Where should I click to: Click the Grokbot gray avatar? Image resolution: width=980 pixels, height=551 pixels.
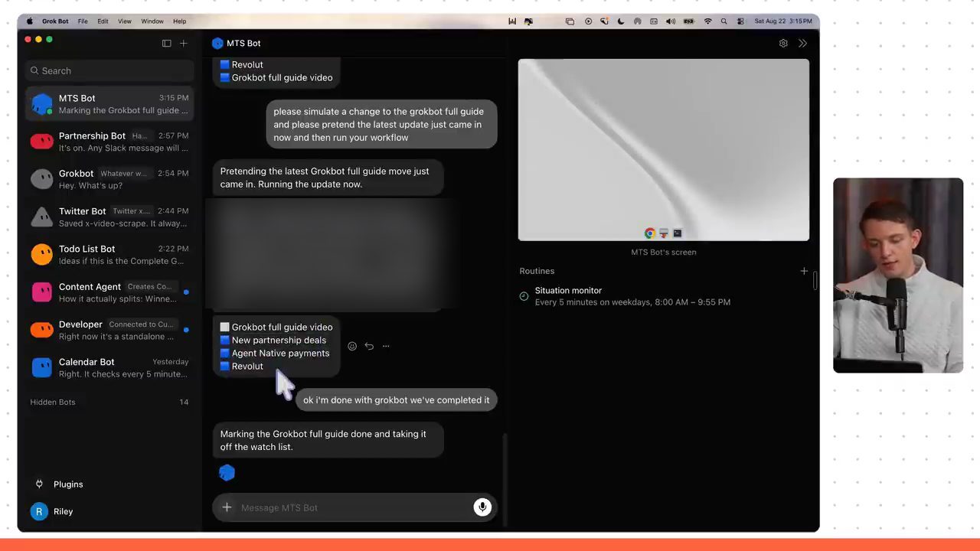coord(42,179)
